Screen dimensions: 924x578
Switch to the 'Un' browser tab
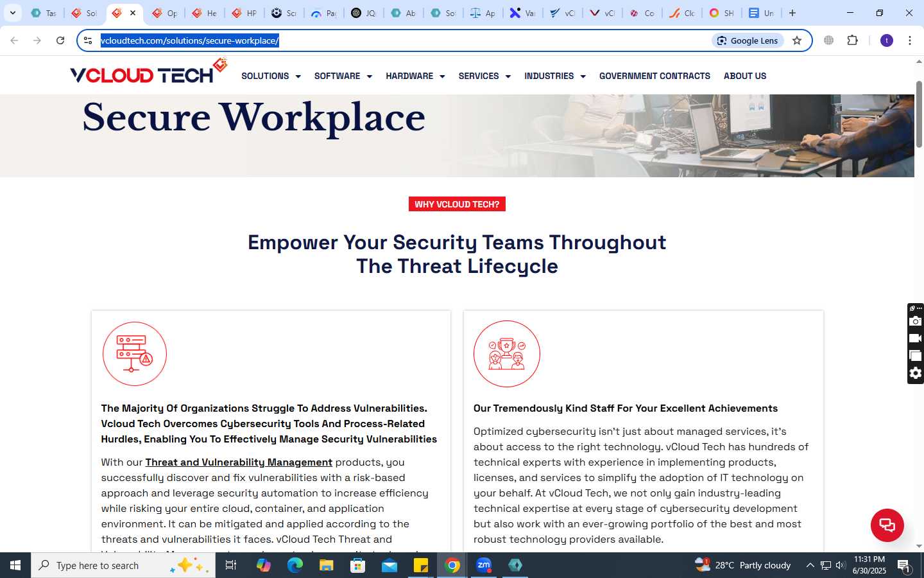tap(761, 13)
